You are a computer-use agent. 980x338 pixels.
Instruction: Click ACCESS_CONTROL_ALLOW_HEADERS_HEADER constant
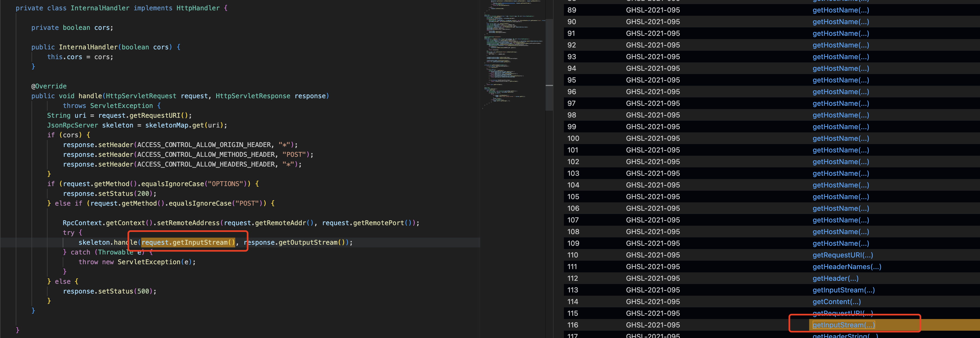pyautogui.click(x=206, y=164)
